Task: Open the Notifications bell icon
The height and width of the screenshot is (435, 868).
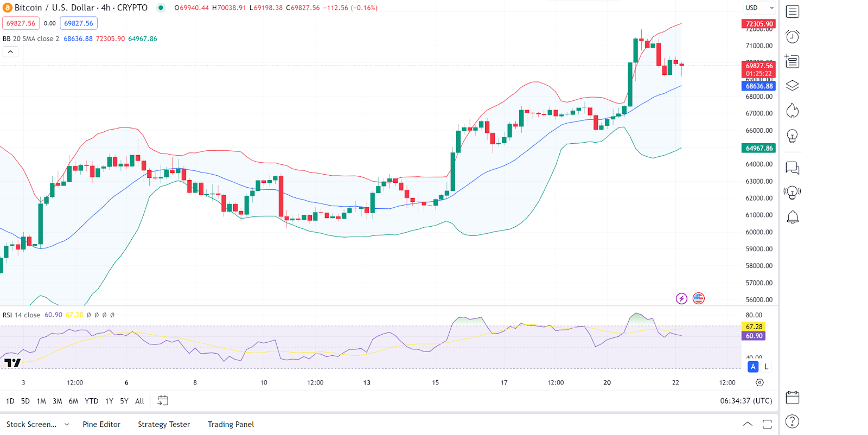Action: tap(793, 217)
